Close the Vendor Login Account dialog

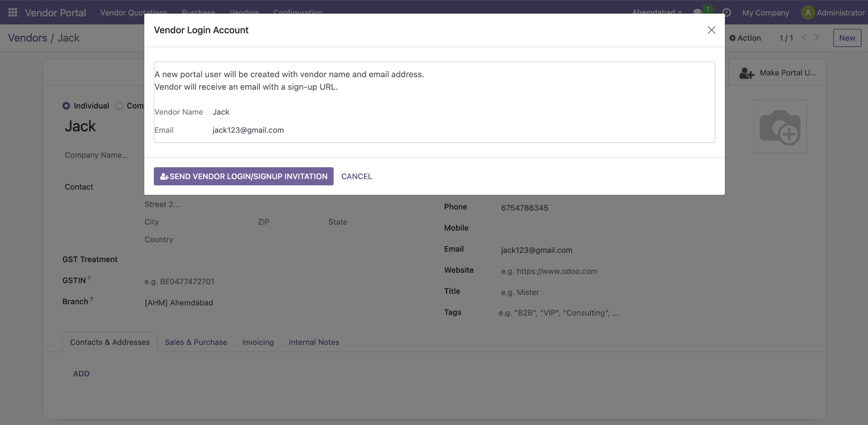pos(711,30)
